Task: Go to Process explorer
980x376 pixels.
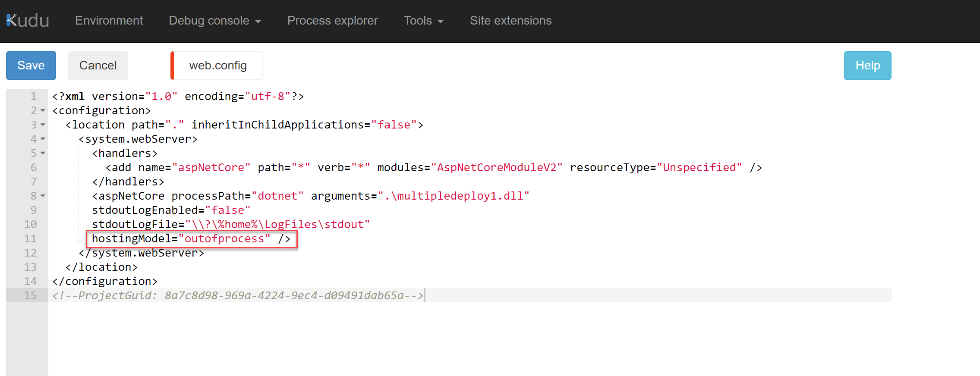Action: coord(332,21)
